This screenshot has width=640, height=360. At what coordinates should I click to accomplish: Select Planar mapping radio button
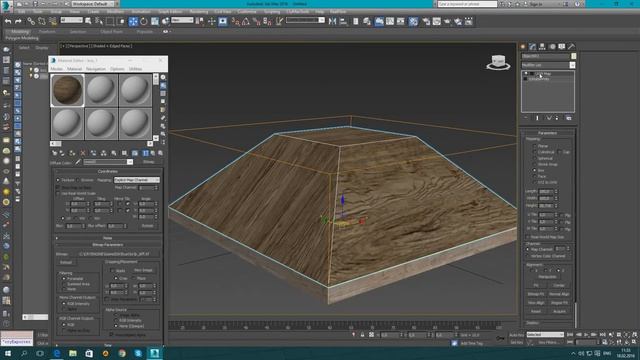535,146
